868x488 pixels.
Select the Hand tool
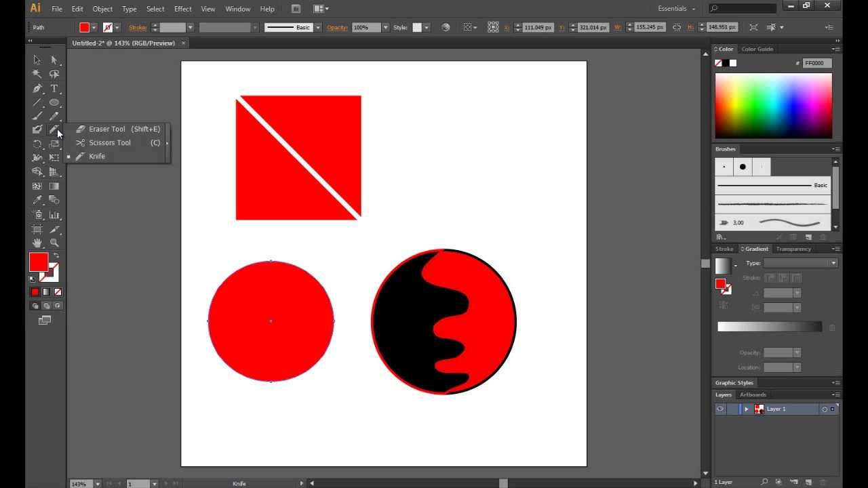click(x=37, y=243)
